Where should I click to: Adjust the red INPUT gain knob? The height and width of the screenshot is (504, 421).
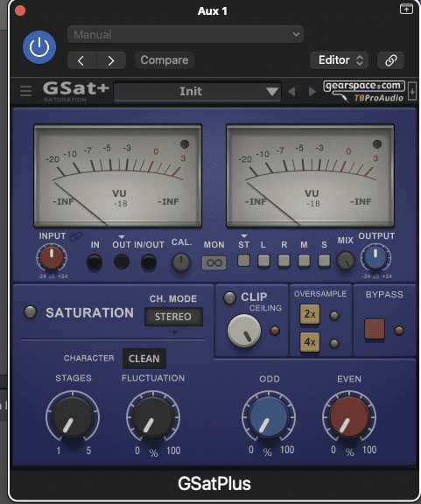(x=52, y=258)
